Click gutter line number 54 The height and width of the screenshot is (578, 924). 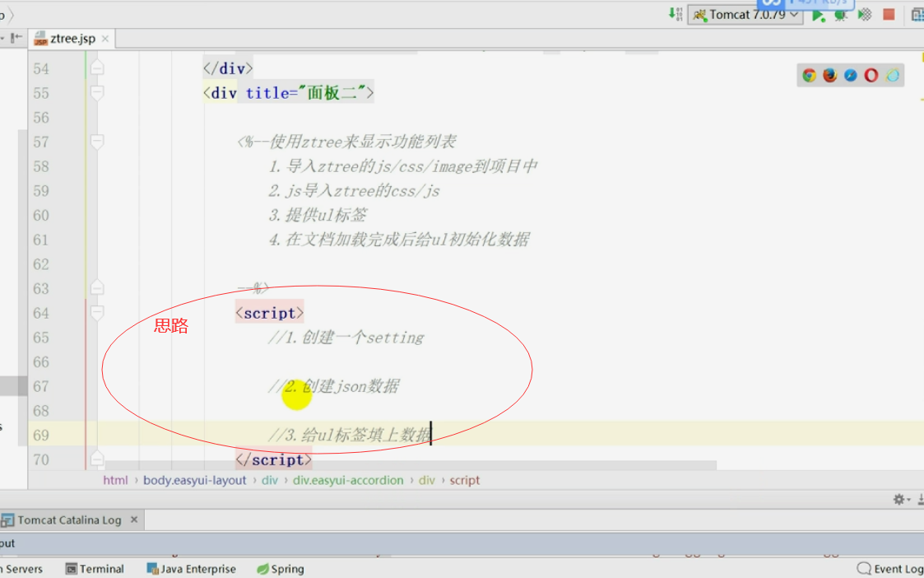41,69
